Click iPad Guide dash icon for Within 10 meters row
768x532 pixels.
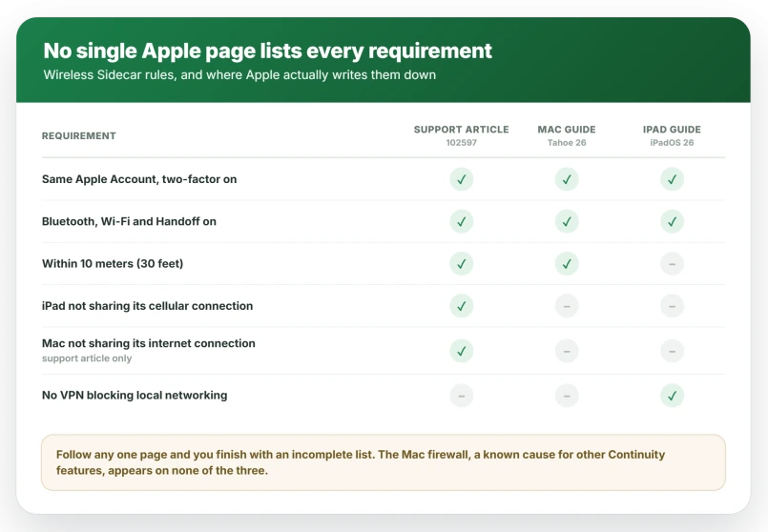coord(672,264)
